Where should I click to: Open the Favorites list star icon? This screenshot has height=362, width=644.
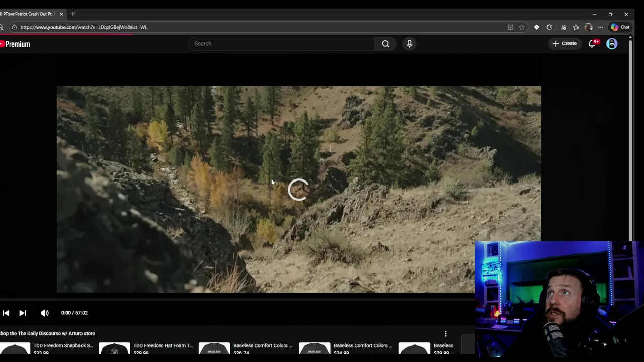click(x=576, y=27)
